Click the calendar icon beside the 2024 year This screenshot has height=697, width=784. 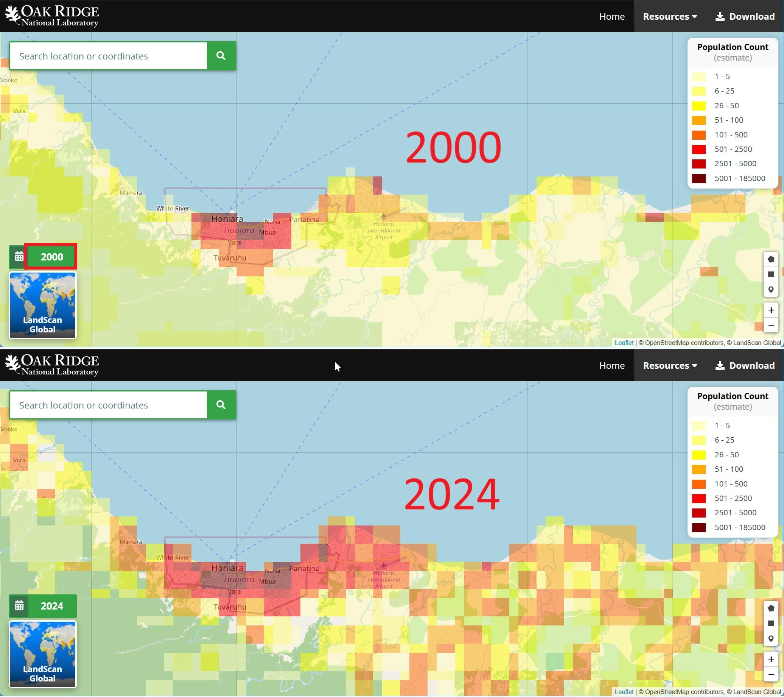click(x=19, y=606)
